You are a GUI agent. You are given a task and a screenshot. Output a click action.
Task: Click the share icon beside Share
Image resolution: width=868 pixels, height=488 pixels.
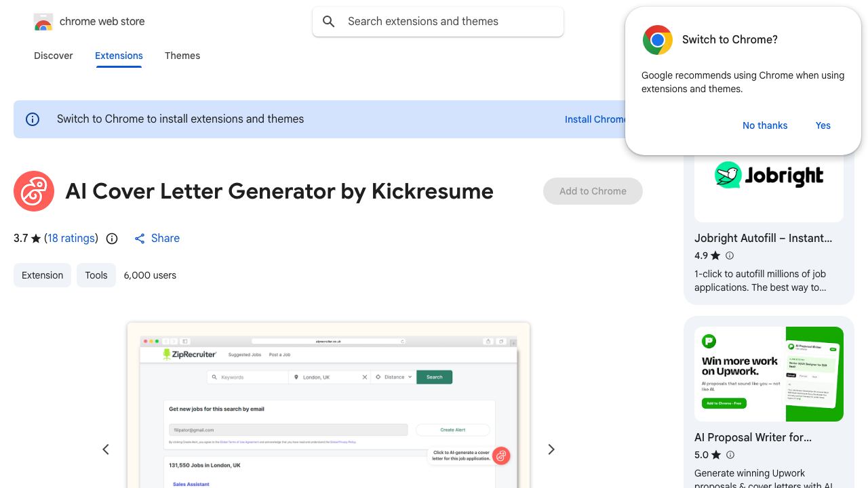140,239
